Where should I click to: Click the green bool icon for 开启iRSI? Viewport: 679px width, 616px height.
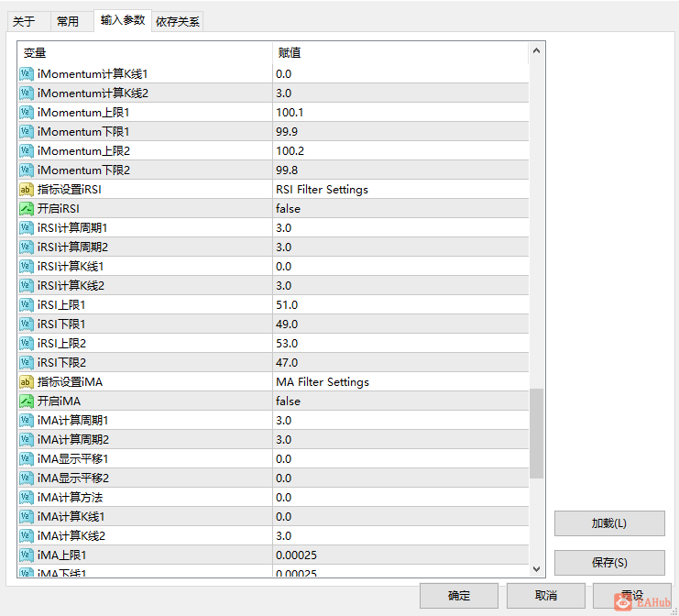(x=27, y=209)
